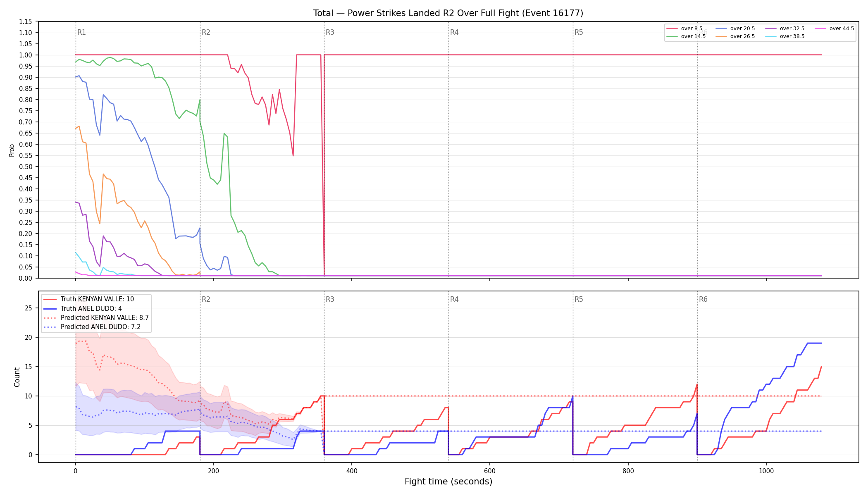The width and height of the screenshot is (868, 496).
Task: Click the 600 tick label on time axis
Action: coord(490,471)
